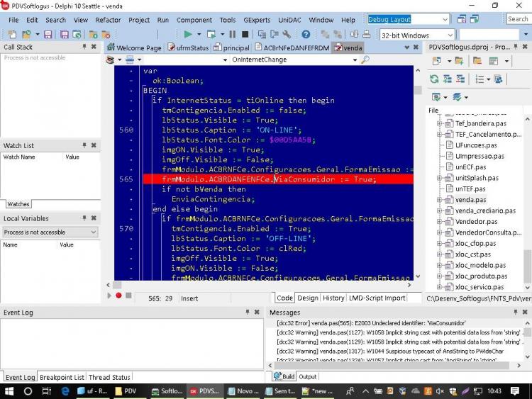Image resolution: width=532 pixels, height=399 pixels.
Task: Click the Pause execution icon
Action: pos(233,34)
